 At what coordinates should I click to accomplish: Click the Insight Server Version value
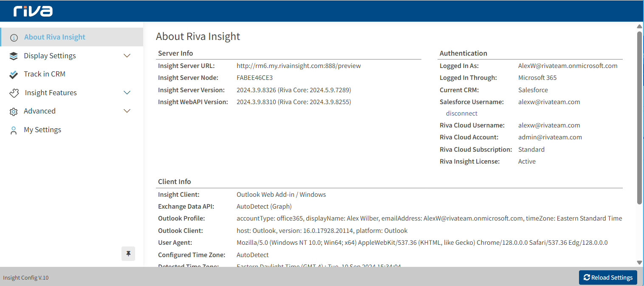coord(294,90)
